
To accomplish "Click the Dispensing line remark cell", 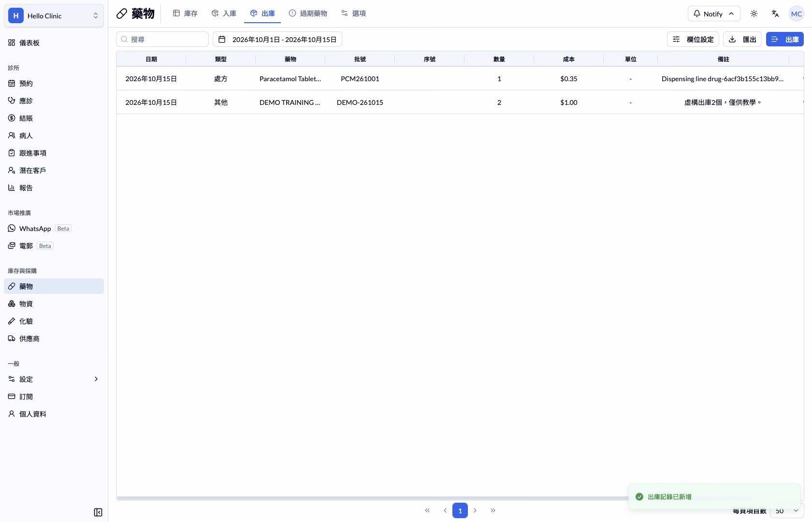I will (x=723, y=79).
